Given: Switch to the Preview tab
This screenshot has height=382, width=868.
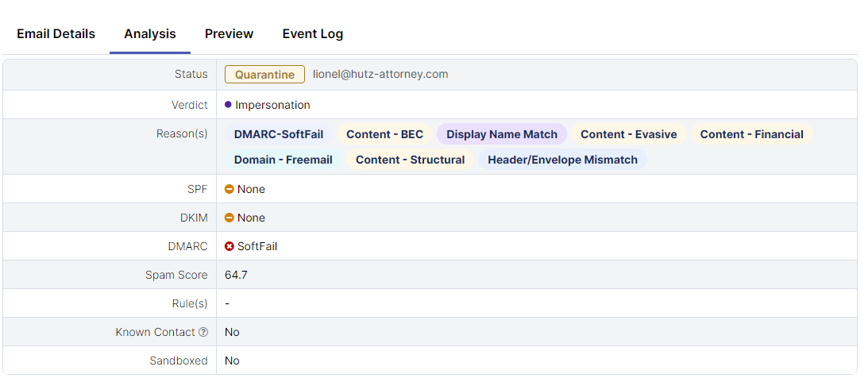Looking at the screenshot, I should (229, 33).
